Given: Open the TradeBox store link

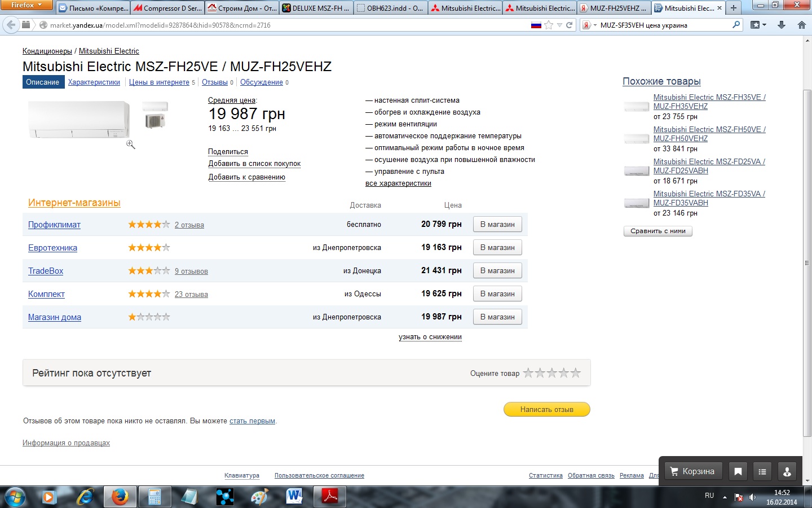Looking at the screenshot, I should tap(46, 271).
